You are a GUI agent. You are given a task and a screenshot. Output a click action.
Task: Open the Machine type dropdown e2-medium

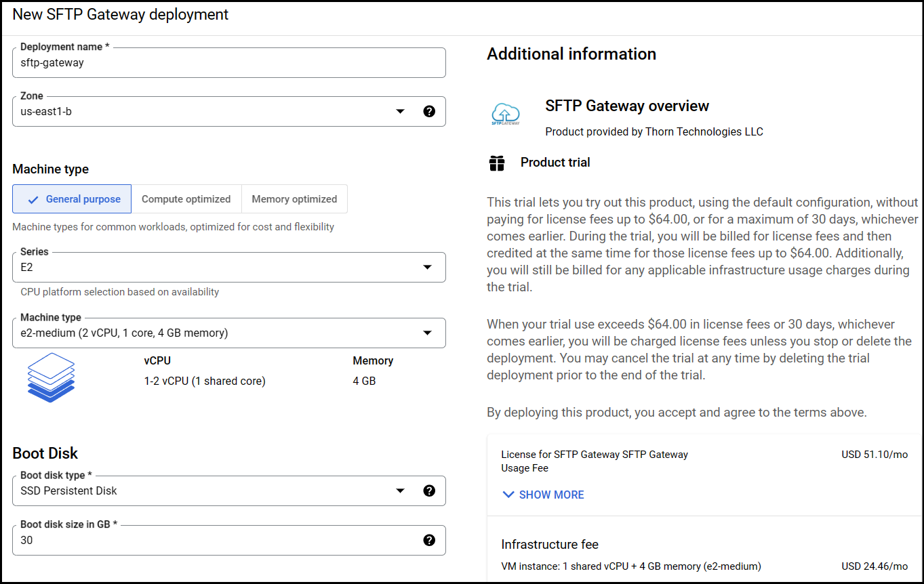(229, 333)
